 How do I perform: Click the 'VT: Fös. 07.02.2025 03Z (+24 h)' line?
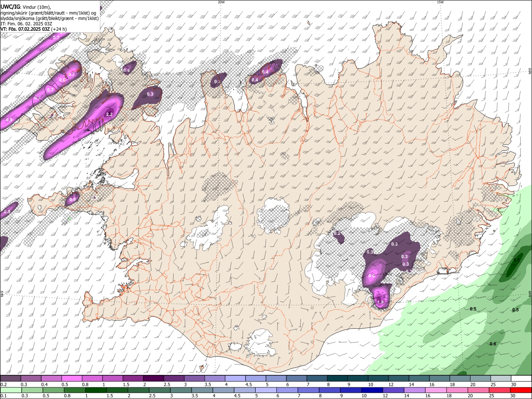click(34, 29)
